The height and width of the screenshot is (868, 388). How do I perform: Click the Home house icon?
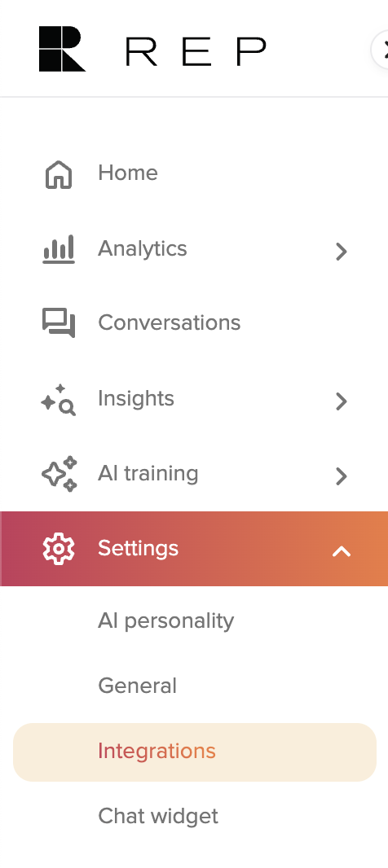click(x=59, y=175)
